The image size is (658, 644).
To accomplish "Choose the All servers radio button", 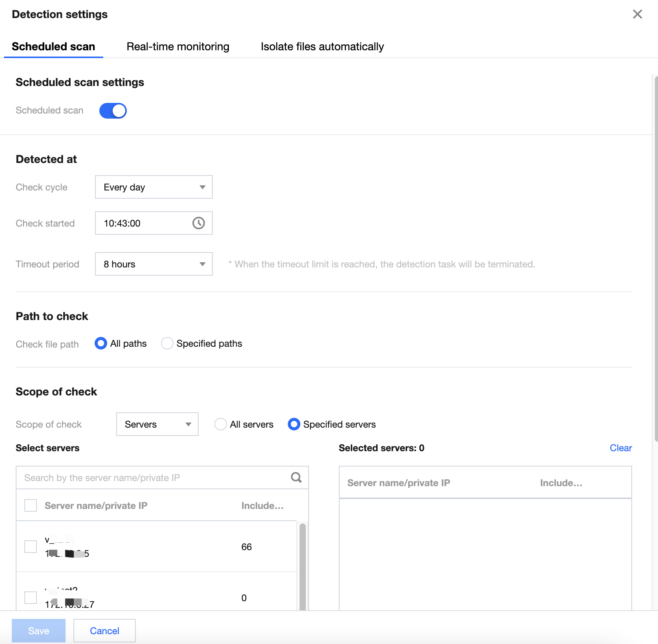I will (221, 424).
